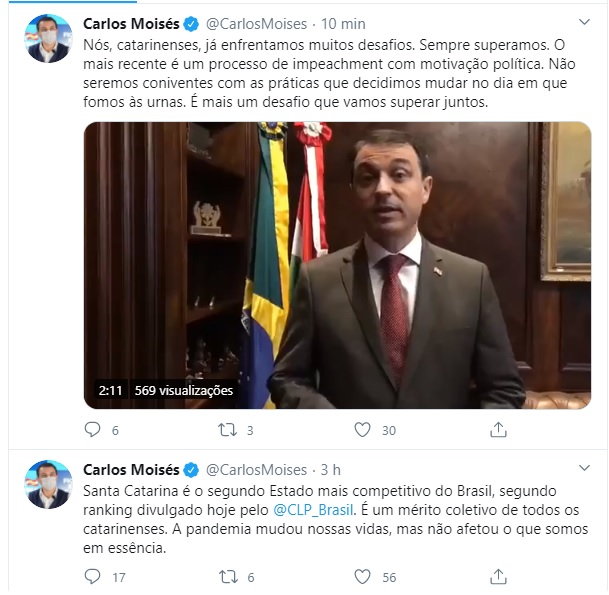Like the tweet with 56 likes
609x595 pixels.
coord(362,577)
